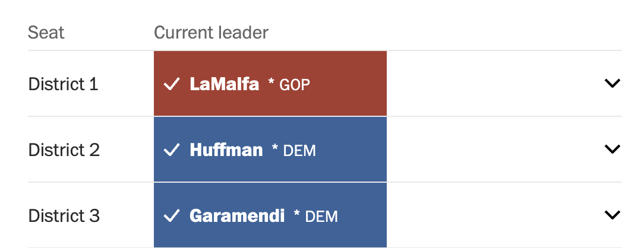The height and width of the screenshot is (248, 644).
Task: Select the Garamendi candidate name
Action: pyautogui.click(x=237, y=215)
